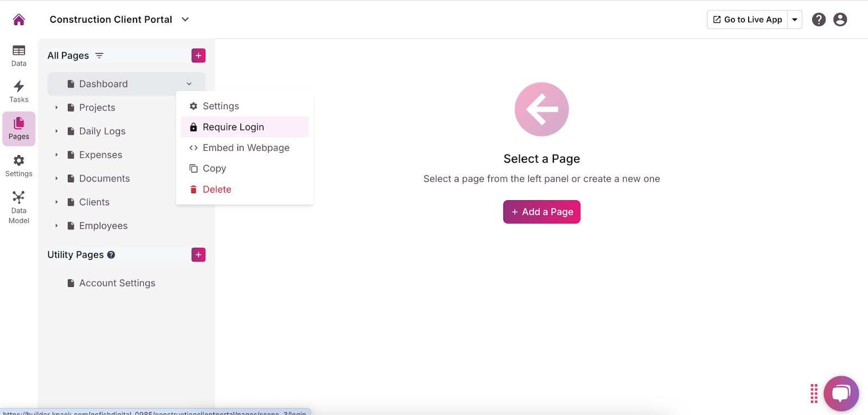Image resolution: width=868 pixels, height=415 pixels.
Task: Open the Construction Client Portal app dropdown
Action: point(185,20)
